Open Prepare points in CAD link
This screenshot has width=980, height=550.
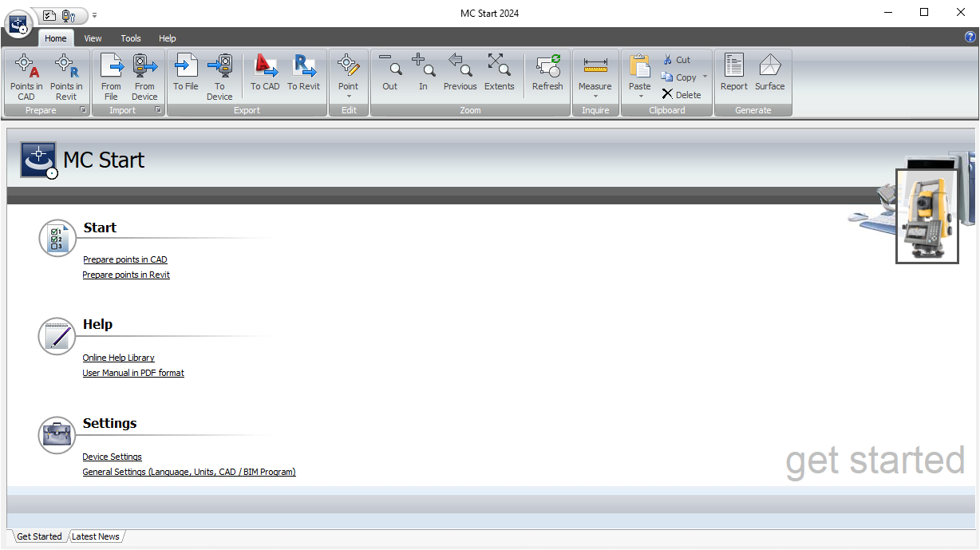click(125, 259)
